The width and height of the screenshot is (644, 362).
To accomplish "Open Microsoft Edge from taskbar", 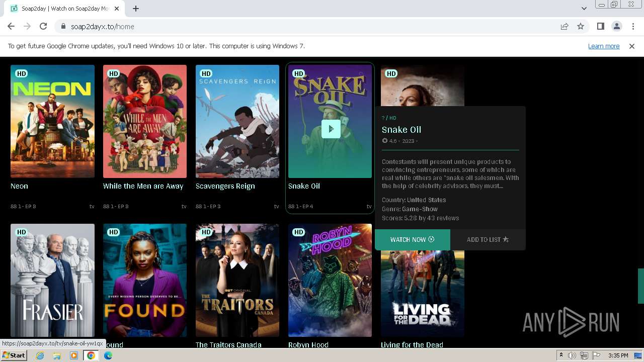I will (108, 355).
